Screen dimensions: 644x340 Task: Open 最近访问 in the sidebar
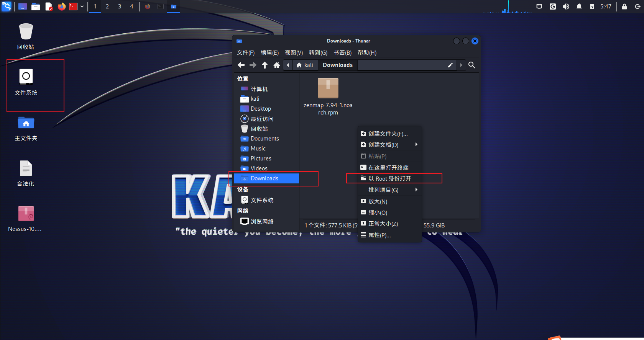point(266,119)
